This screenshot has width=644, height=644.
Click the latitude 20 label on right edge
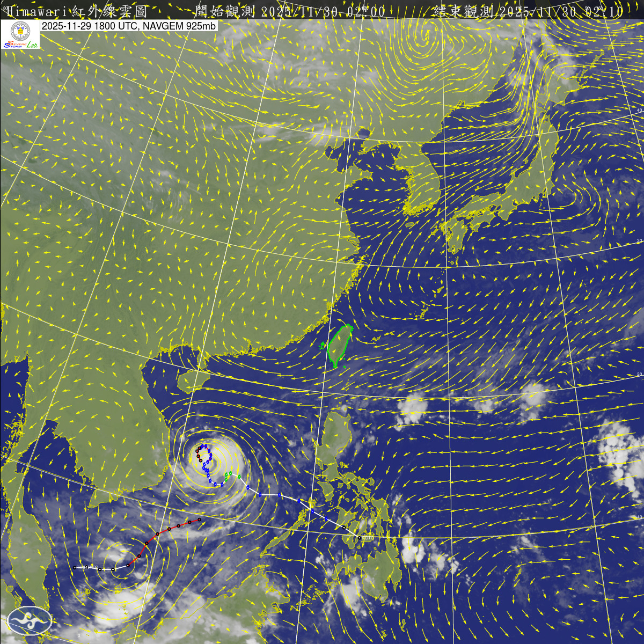pos(639,374)
